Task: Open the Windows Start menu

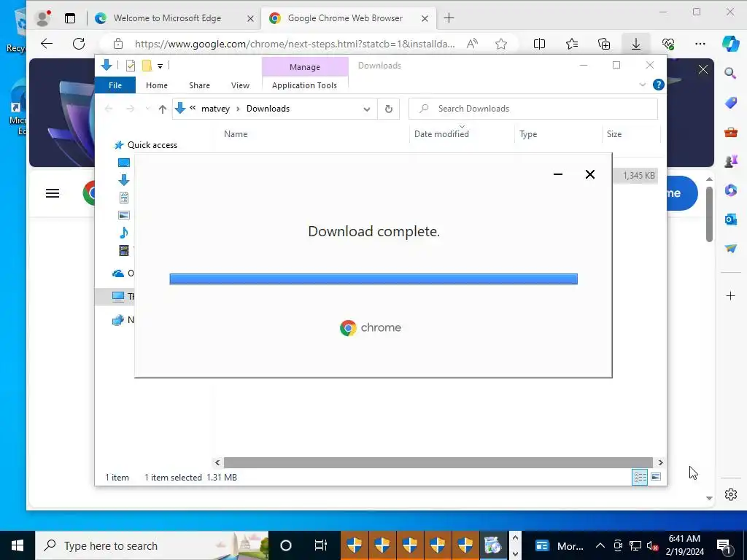Action: tap(18, 545)
